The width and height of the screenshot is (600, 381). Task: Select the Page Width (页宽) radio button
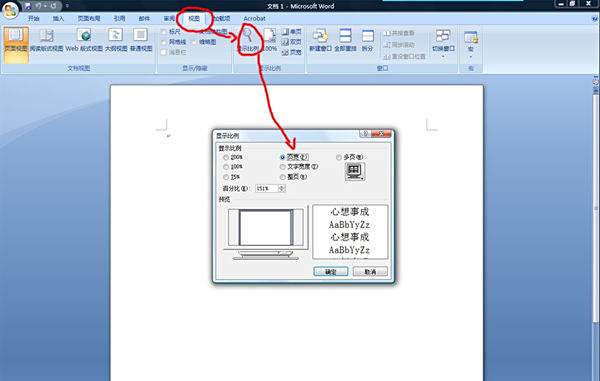pyautogui.click(x=283, y=157)
